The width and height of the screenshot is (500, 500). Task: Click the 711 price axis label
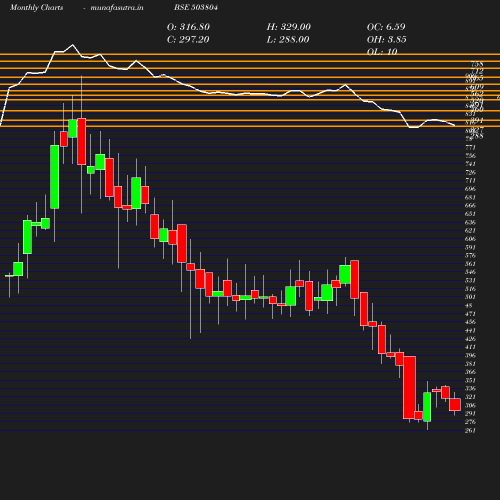coord(470,181)
